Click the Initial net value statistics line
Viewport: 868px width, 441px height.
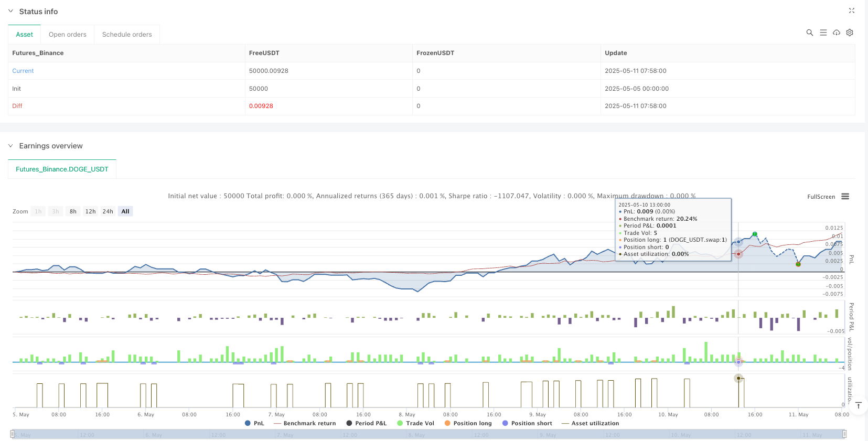[432, 196]
